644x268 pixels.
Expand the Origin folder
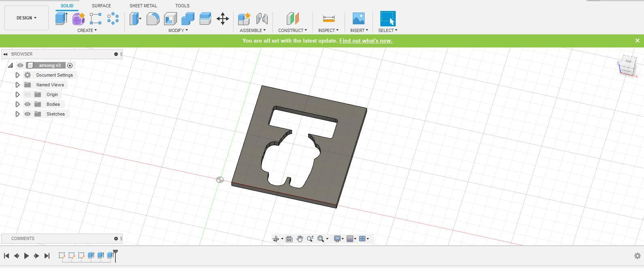click(x=17, y=94)
